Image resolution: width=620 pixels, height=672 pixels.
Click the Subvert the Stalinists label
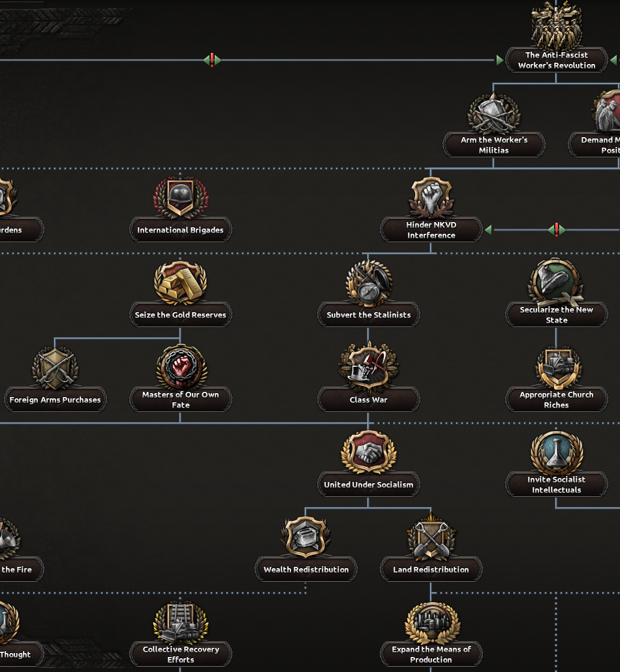(x=369, y=315)
